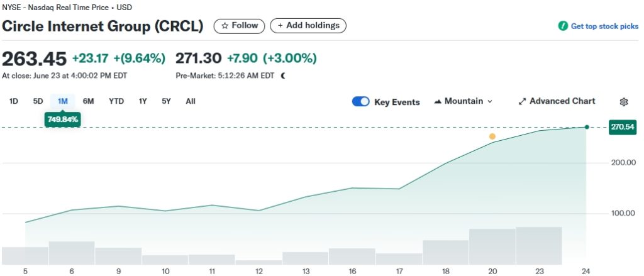Click the Follow star button
The width and height of the screenshot is (644, 276).
click(x=240, y=26)
